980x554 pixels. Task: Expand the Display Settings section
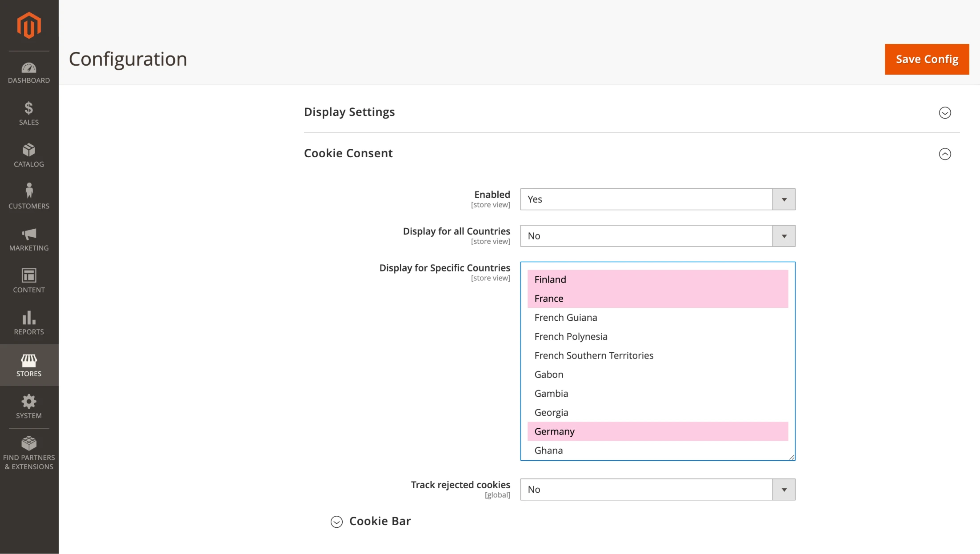coord(945,112)
